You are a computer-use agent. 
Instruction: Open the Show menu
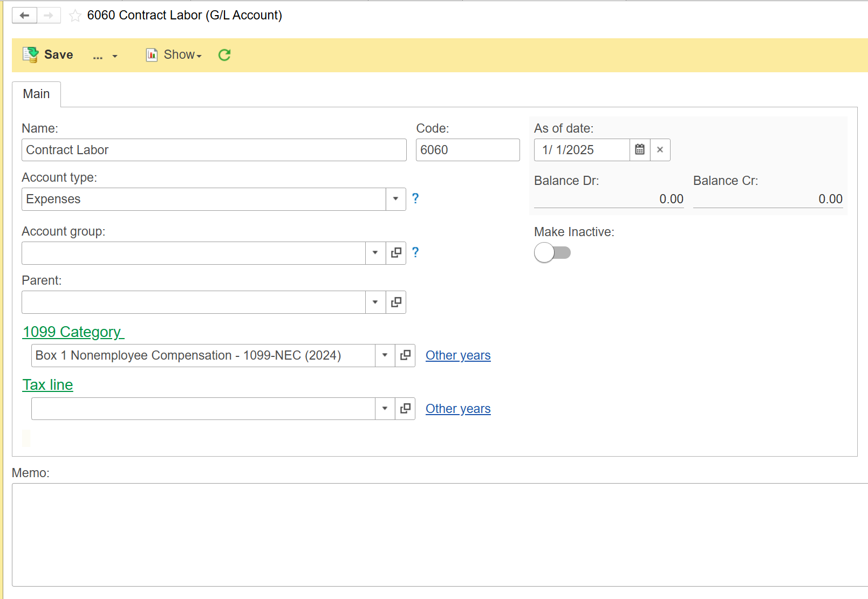[x=174, y=55]
